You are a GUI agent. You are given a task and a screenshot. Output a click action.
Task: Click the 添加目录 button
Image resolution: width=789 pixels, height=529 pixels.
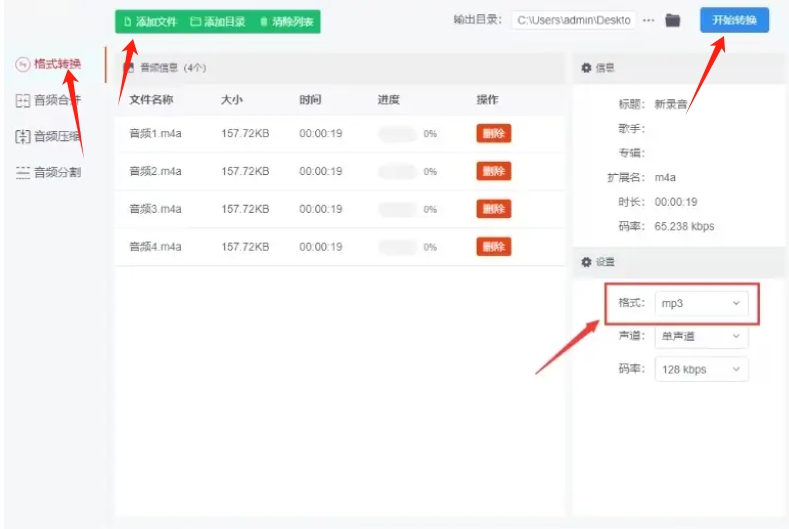click(218, 22)
